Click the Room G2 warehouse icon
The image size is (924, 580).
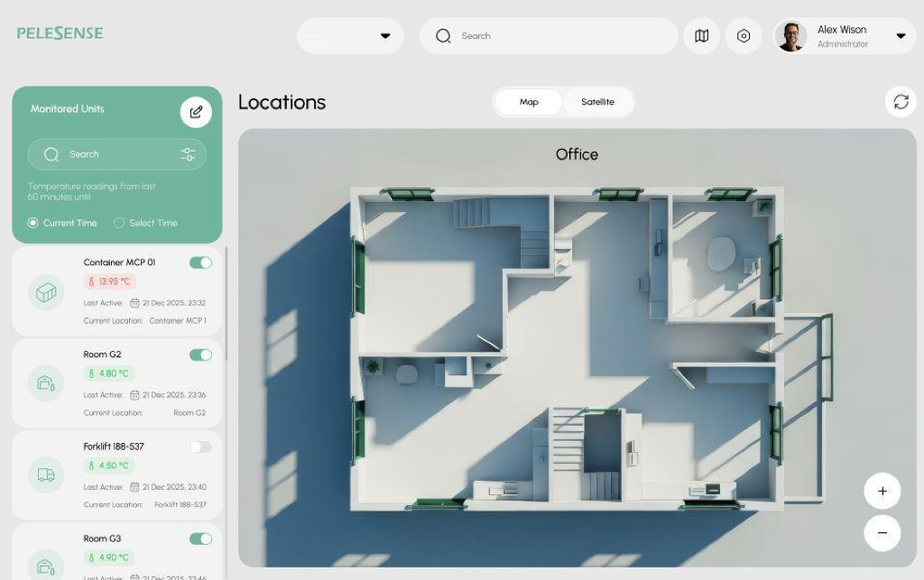pyautogui.click(x=46, y=383)
